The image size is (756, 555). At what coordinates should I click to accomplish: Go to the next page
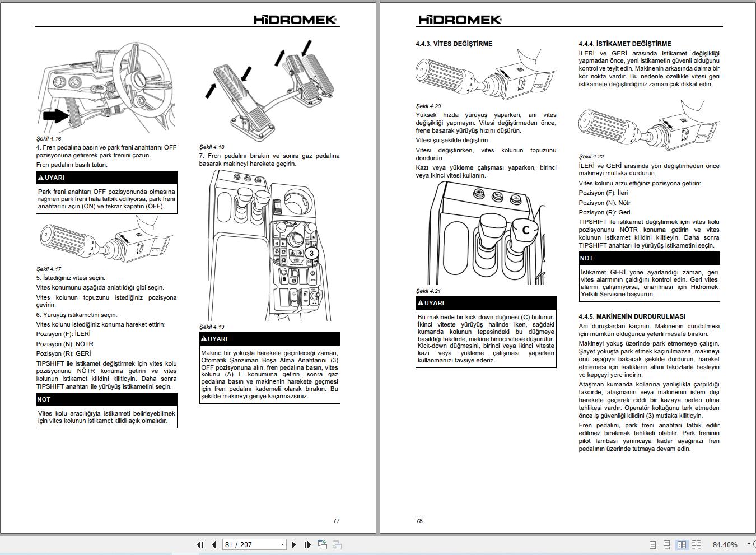point(294,544)
